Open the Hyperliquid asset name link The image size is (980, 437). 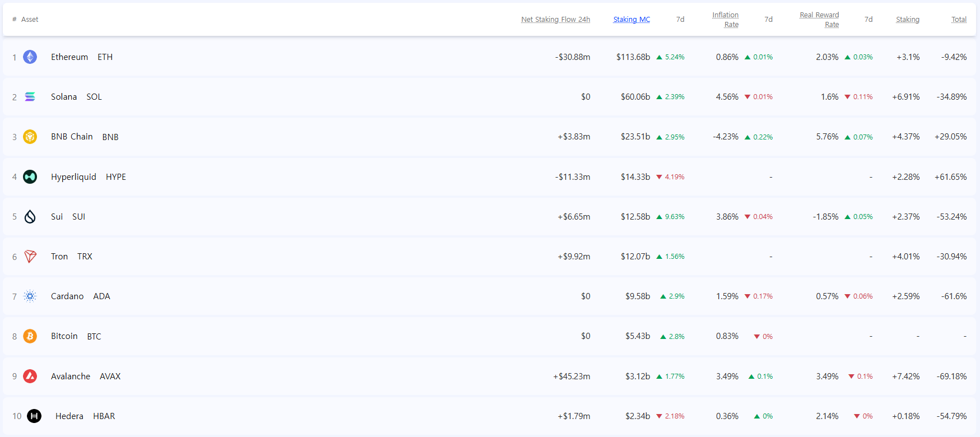click(x=73, y=177)
